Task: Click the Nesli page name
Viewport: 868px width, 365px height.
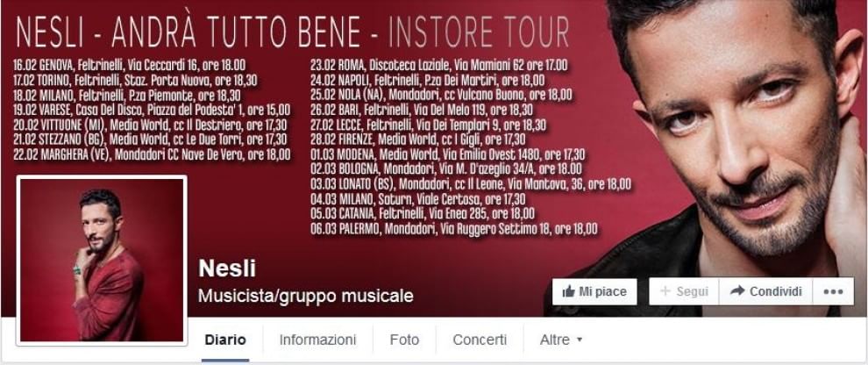Action: point(227,268)
